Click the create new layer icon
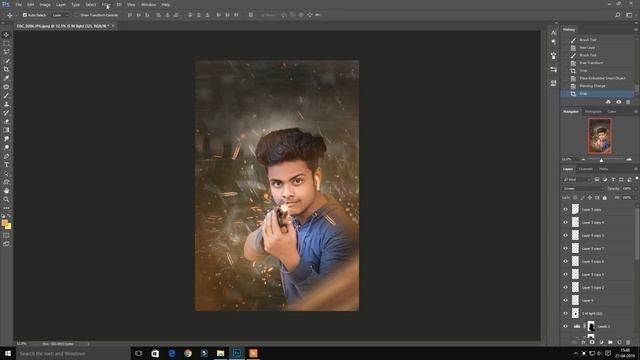This screenshot has height=360, width=640. 619,342
